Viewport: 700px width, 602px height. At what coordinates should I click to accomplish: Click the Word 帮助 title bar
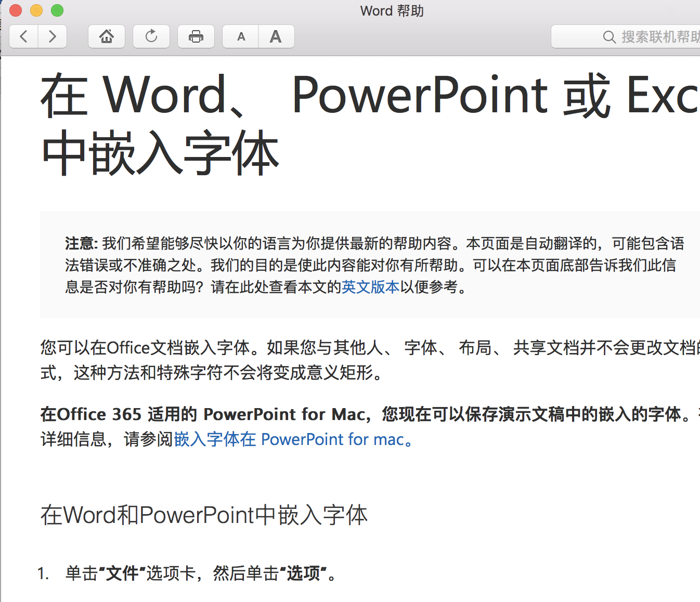point(392,10)
